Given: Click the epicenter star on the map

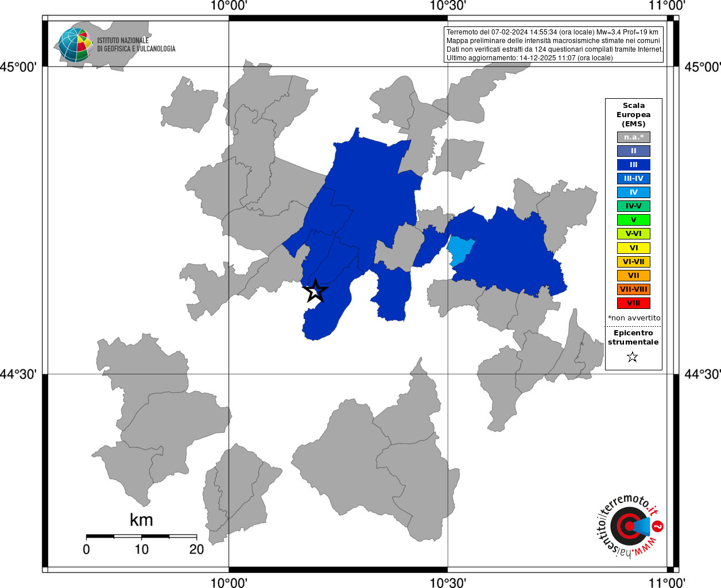Looking at the screenshot, I should [315, 291].
